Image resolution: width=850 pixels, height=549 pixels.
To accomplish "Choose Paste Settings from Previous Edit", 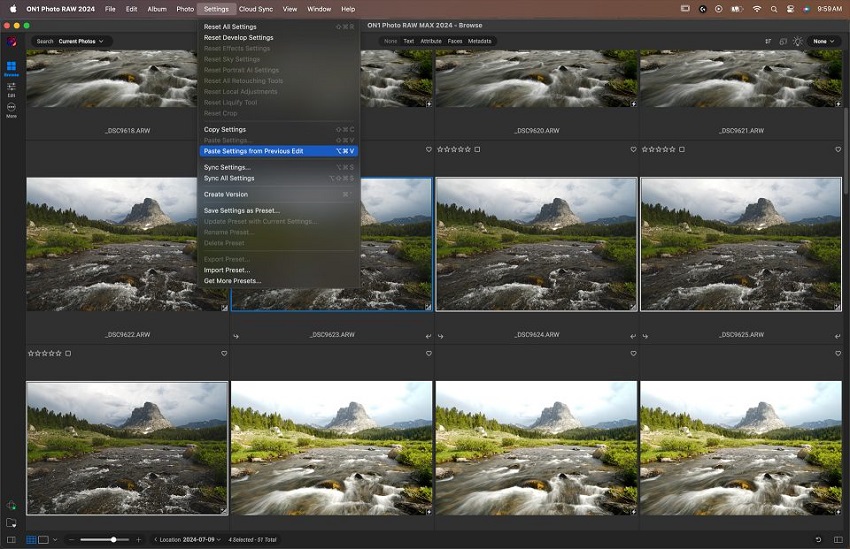I will coord(253,151).
